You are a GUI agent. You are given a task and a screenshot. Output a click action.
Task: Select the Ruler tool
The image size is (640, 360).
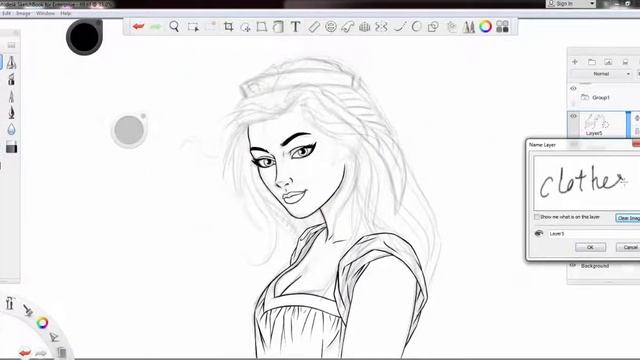point(313,27)
